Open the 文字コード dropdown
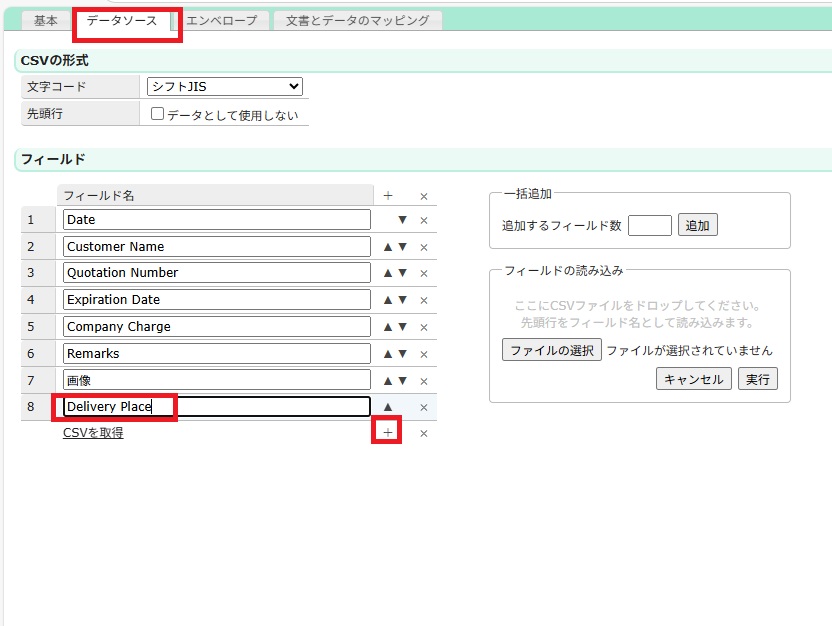 pyautogui.click(x=224, y=87)
